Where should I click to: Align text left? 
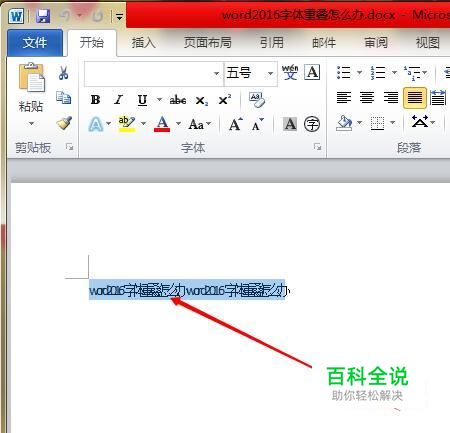tap(344, 98)
